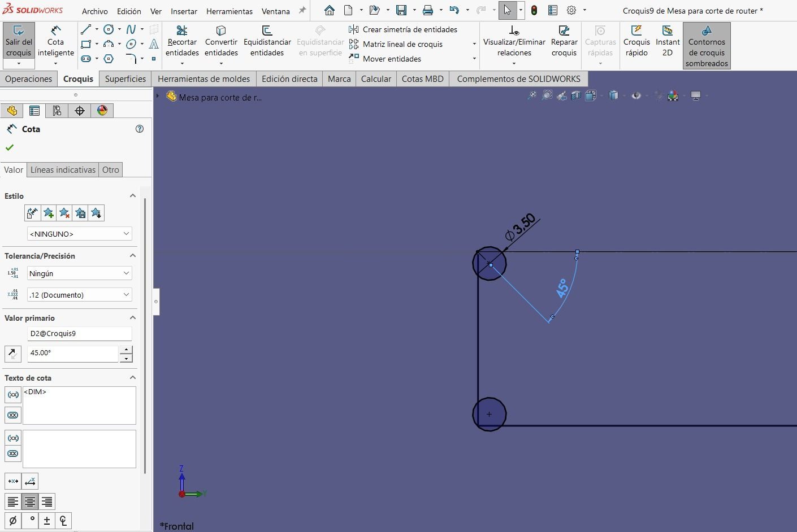Click the green OK checkmark for Cota
Viewport: 797px width, 532px height.
click(9, 147)
